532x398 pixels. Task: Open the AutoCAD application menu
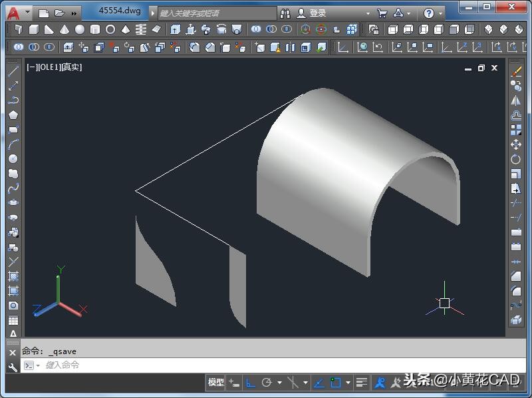point(13,13)
